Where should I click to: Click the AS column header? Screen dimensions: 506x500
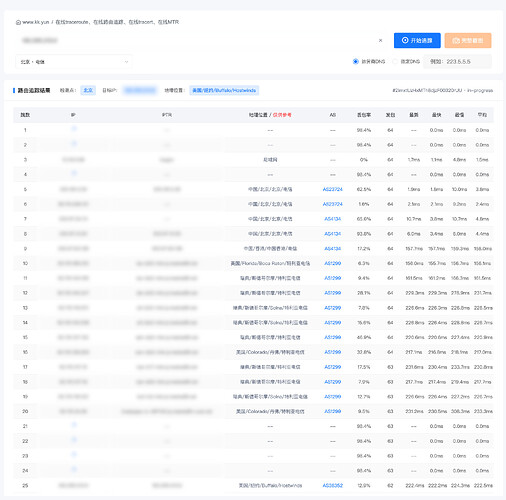[x=332, y=115]
